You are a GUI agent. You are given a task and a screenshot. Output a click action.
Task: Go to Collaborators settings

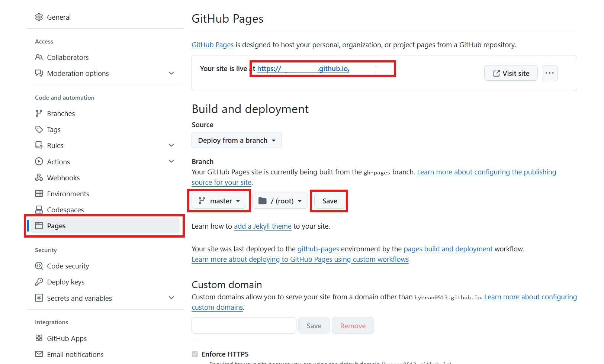tap(105, 57)
